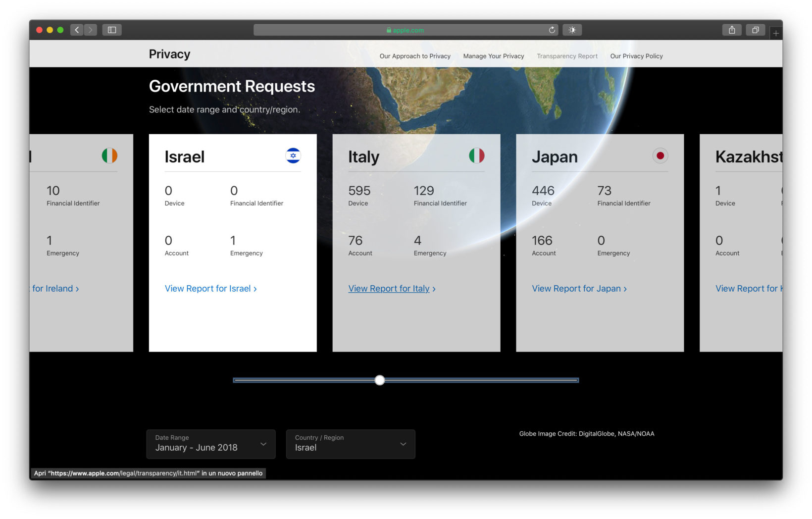
Task: Click Italy's 595 Device count
Action: tap(359, 191)
